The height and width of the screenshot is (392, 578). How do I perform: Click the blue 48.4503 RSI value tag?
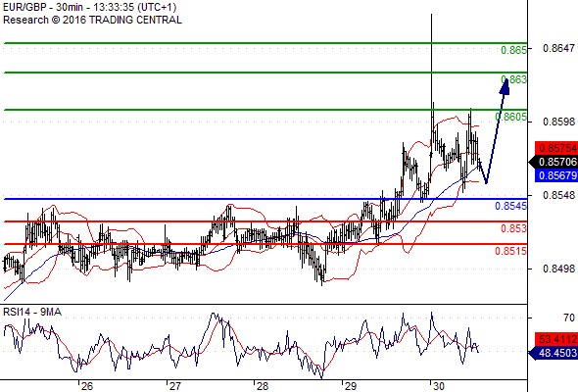[x=554, y=353]
